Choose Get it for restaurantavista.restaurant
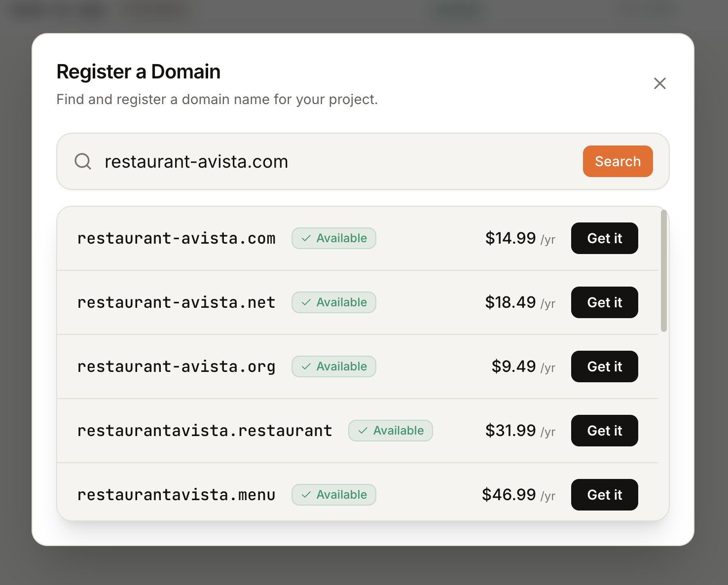The height and width of the screenshot is (585, 728). point(604,431)
